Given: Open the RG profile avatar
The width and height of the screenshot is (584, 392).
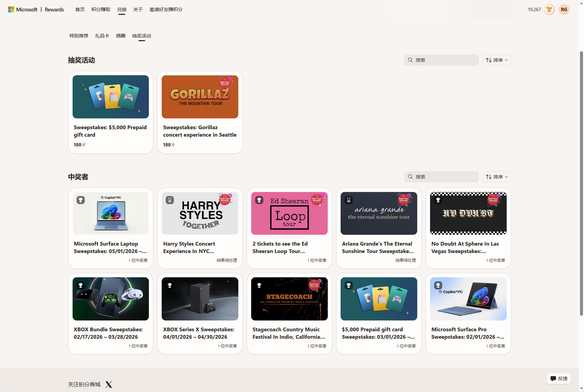Looking at the screenshot, I should point(564,9).
